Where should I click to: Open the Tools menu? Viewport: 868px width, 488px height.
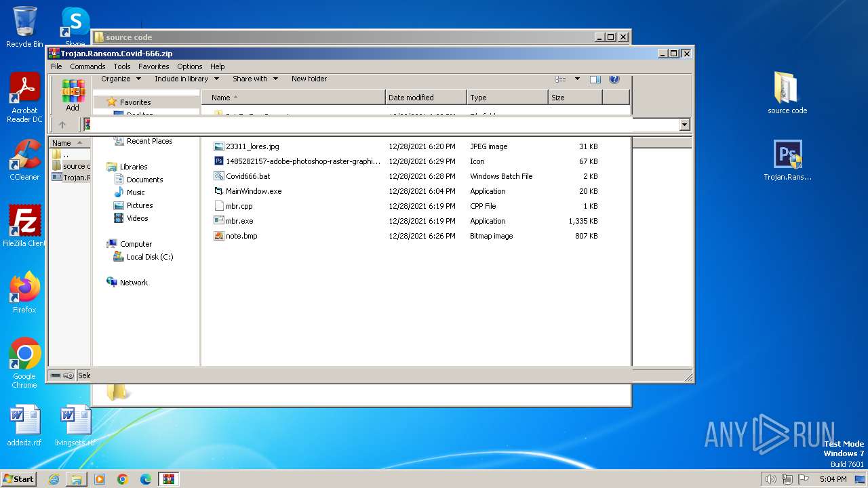[x=122, y=66]
